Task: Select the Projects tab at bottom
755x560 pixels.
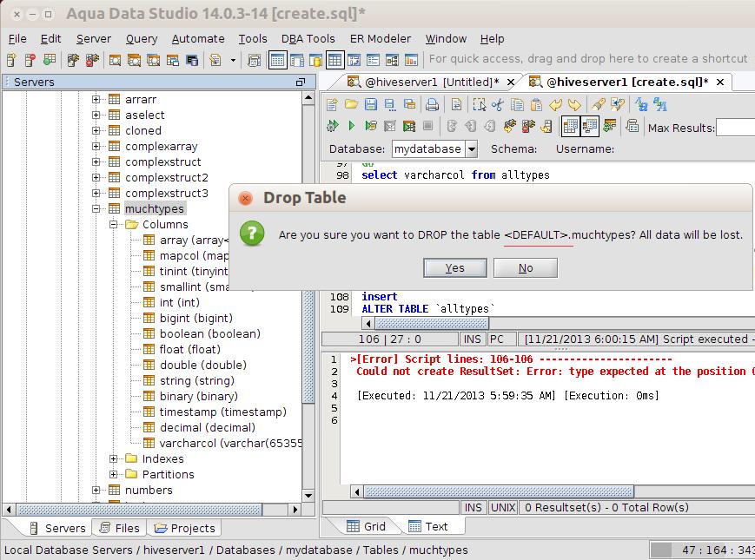Action: 184,528
